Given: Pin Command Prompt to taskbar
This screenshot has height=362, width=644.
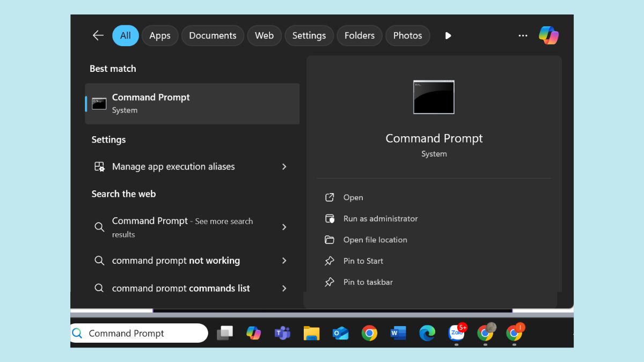Looking at the screenshot, I should [368, 282].
